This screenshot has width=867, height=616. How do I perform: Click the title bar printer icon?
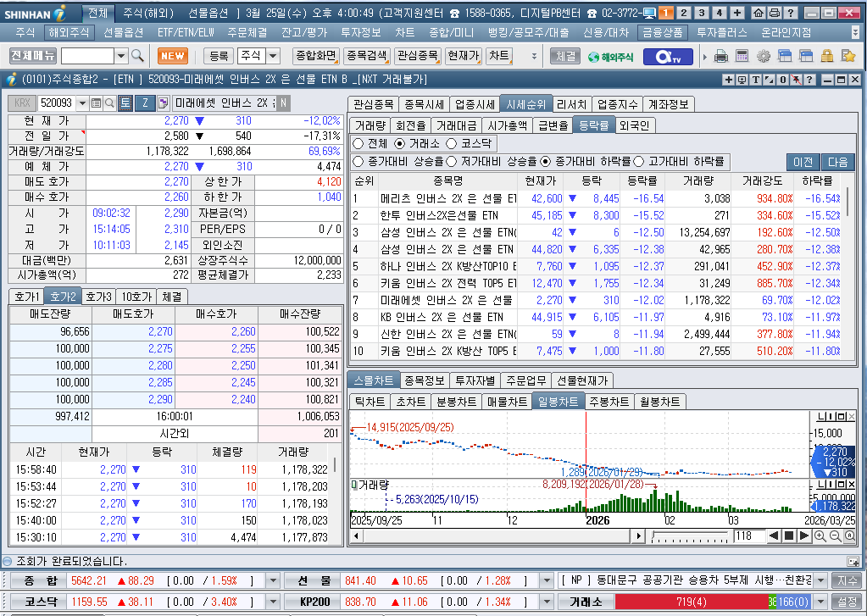775,13
